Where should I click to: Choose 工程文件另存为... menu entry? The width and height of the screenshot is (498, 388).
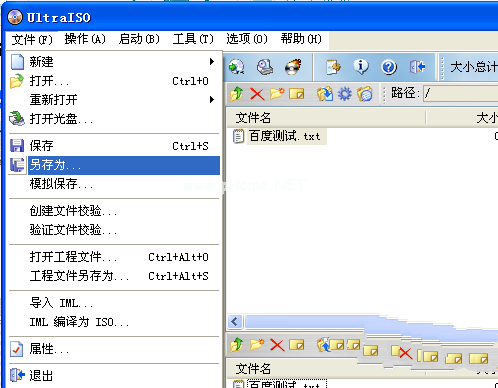click(x=114, y=276)
